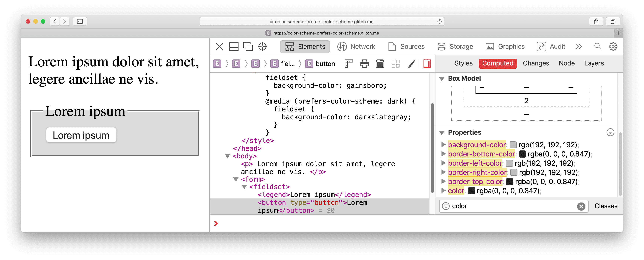Toggle the Properties section
The width and height of the screenshot is (644, 260).
pyautogui.click(x=443, y=132)
